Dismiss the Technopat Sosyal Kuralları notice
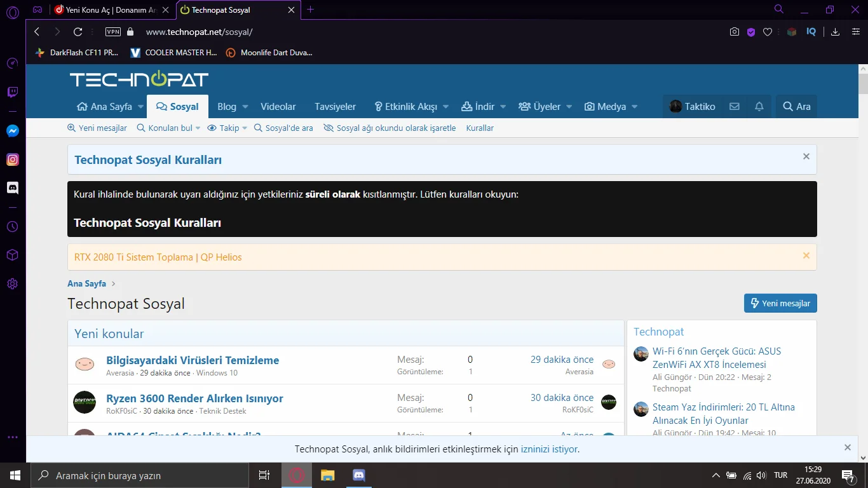Image resolution: width=868 pixels, height=488 pixels. [806, 156]
